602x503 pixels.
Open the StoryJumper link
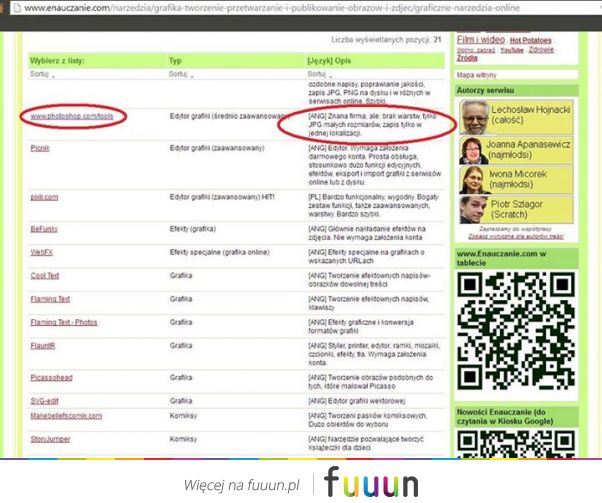tap(50, 439)
